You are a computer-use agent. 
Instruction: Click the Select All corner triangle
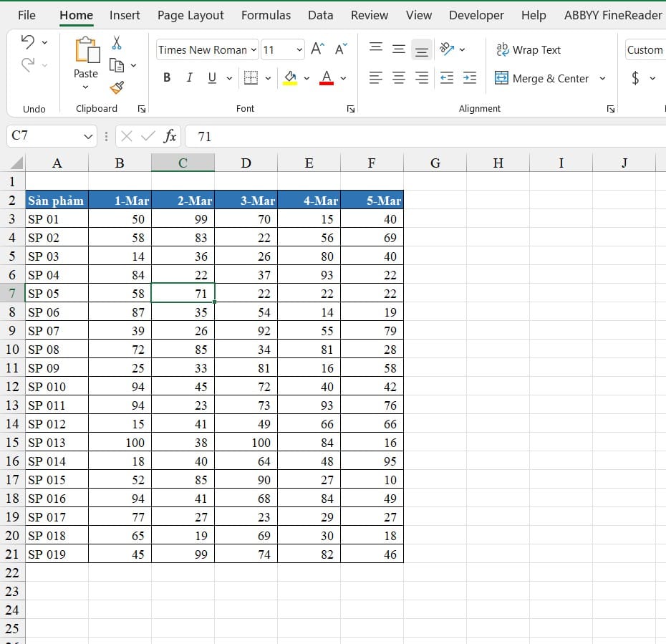click(x=16, y=163)
